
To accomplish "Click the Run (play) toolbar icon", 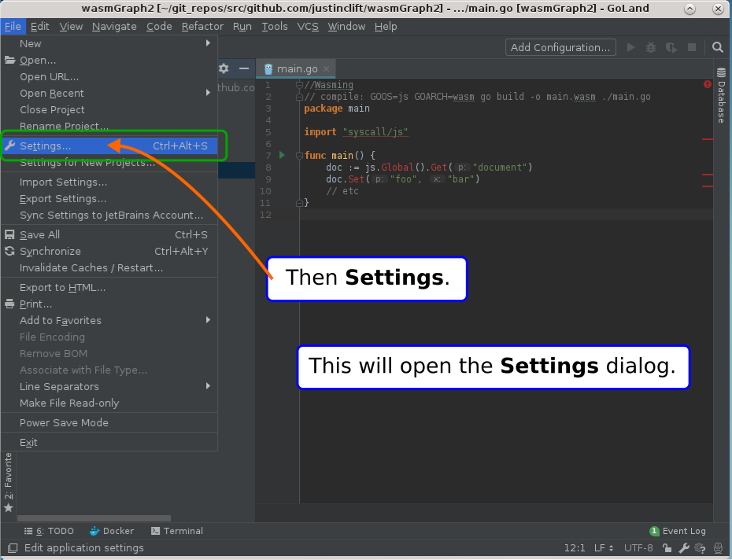I will 630,47.
